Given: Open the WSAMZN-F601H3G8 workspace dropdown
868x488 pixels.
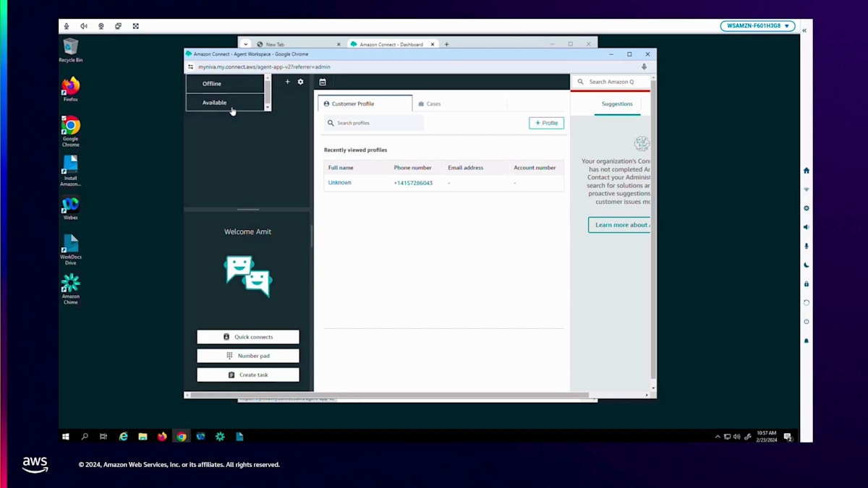Looking at the screenshot, I should (x=757, y=26).
